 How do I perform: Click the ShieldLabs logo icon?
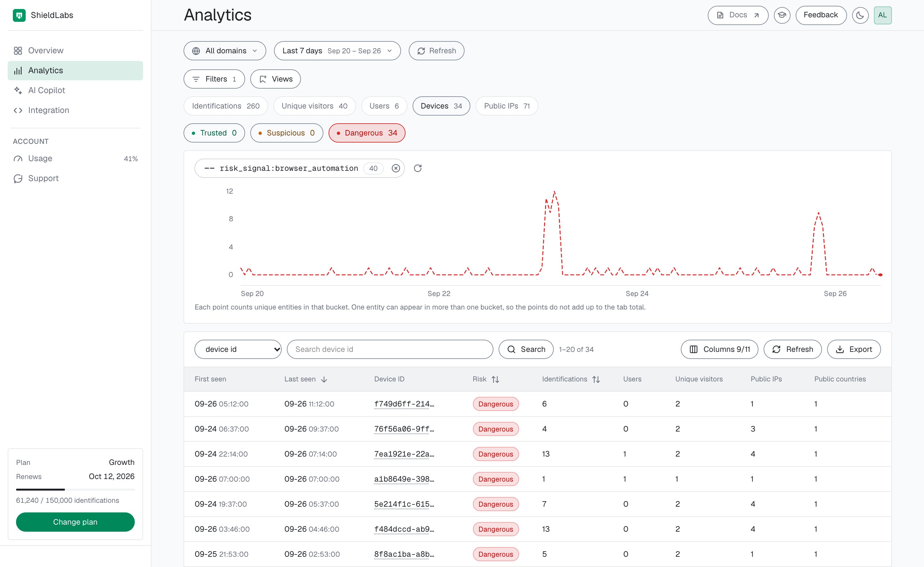point(19,15)
